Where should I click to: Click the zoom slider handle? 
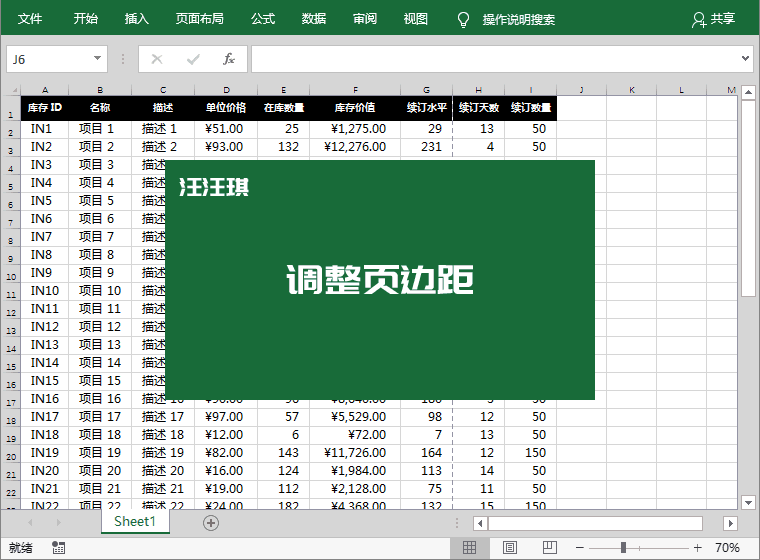coord(623,548)
